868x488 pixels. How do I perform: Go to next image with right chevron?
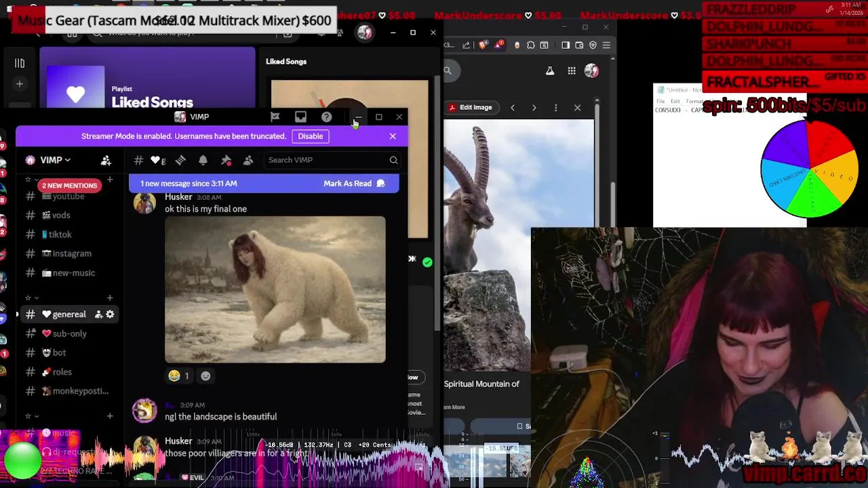point(534,108)
